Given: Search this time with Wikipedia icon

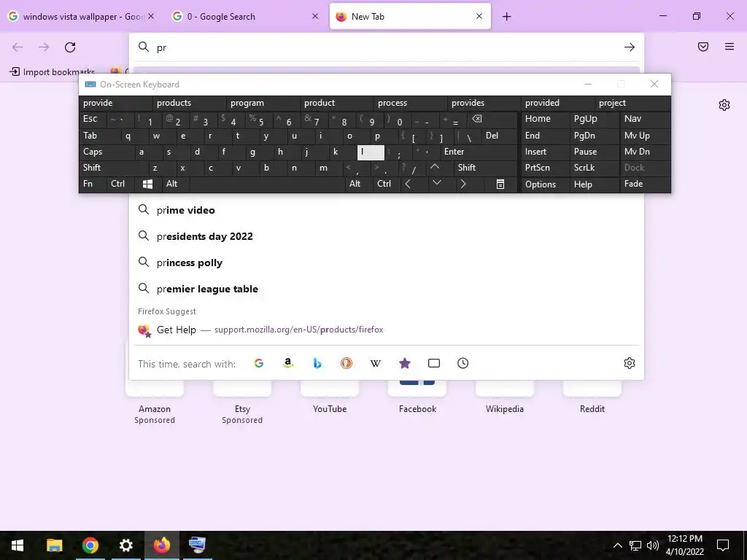Looking at the screenshot, I should tap(376, 363).
